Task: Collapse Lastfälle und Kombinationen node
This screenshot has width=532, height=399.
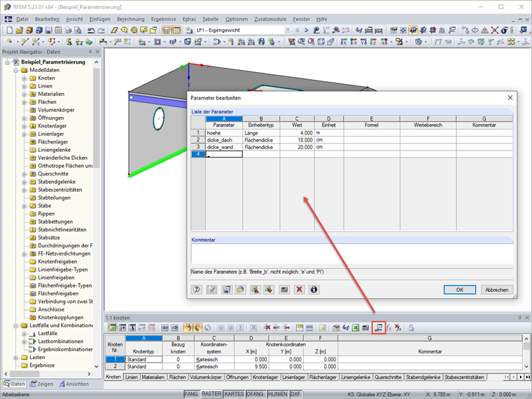Action: (15, 325)
